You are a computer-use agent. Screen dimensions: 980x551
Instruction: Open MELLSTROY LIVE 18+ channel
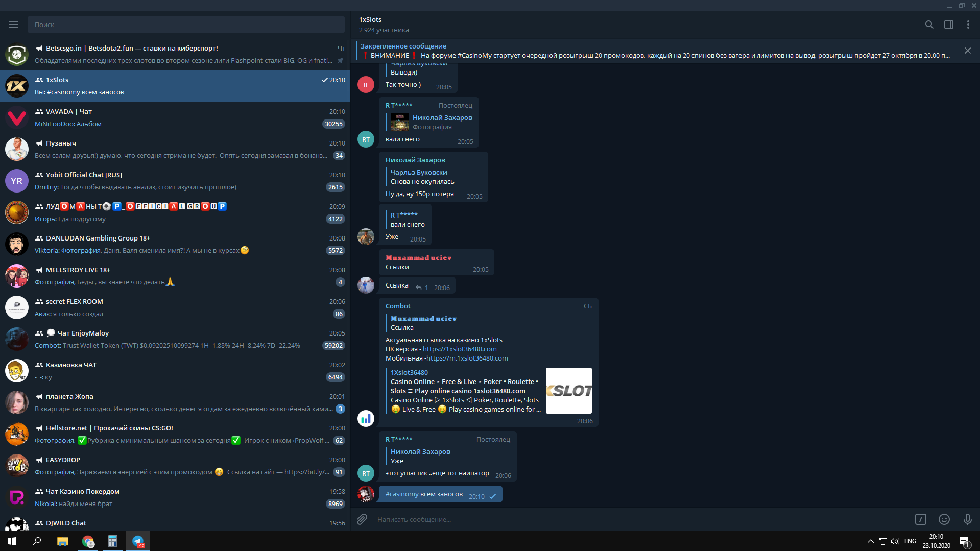tap(175, 276)
